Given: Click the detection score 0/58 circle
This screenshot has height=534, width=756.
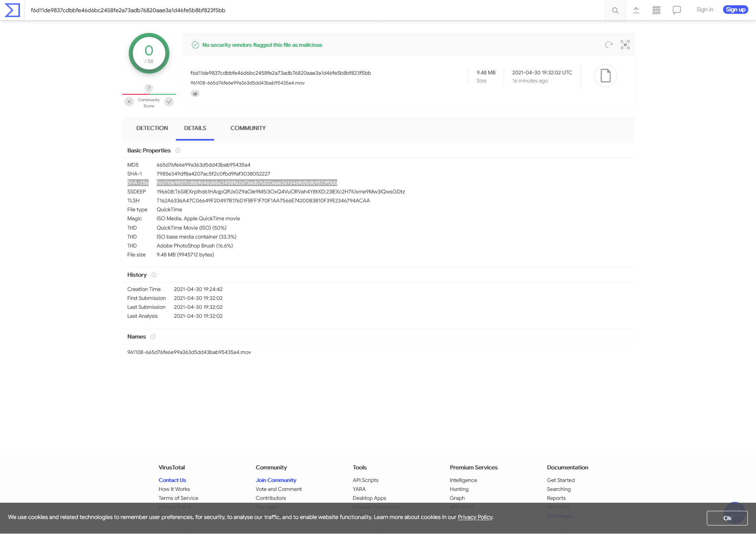Looking at the screenshot, I should coord(149,53).
